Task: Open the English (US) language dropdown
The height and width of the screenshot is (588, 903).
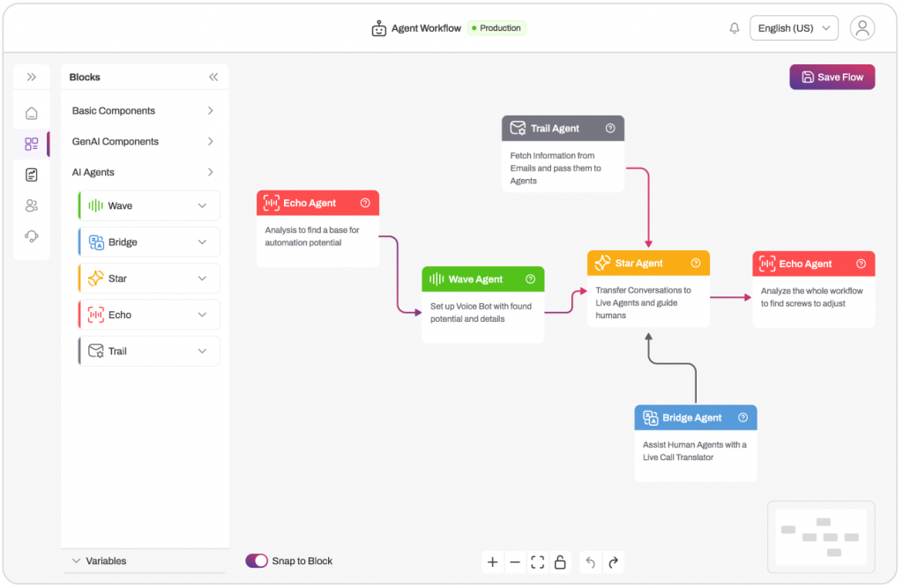Action: click(x=794, y=28)
